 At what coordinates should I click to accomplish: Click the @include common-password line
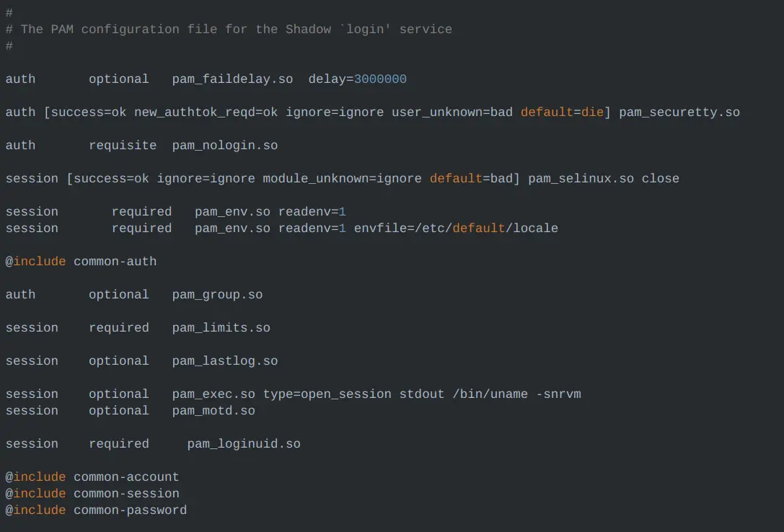[x=96, y=510]
